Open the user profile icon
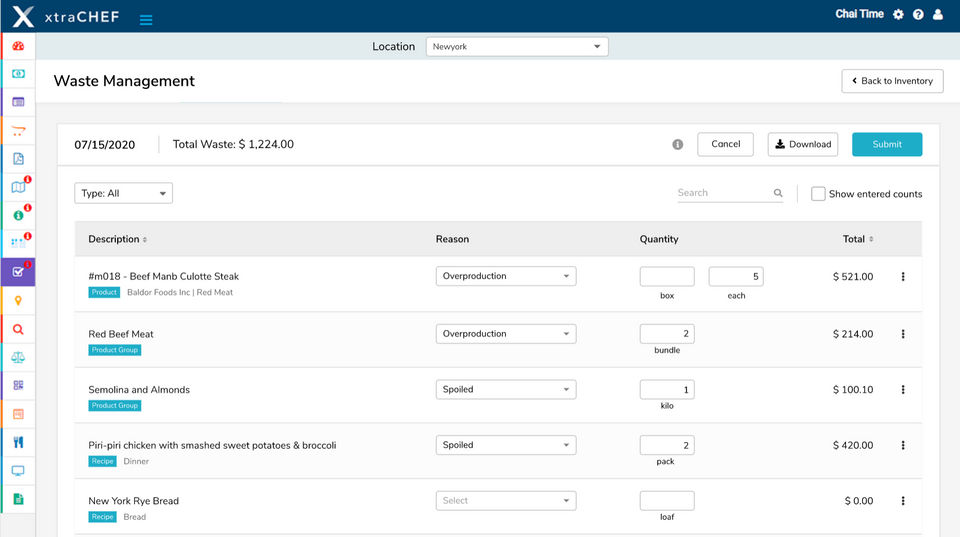Viewport: 960px width, 537px height. click(x=938, y=15)
